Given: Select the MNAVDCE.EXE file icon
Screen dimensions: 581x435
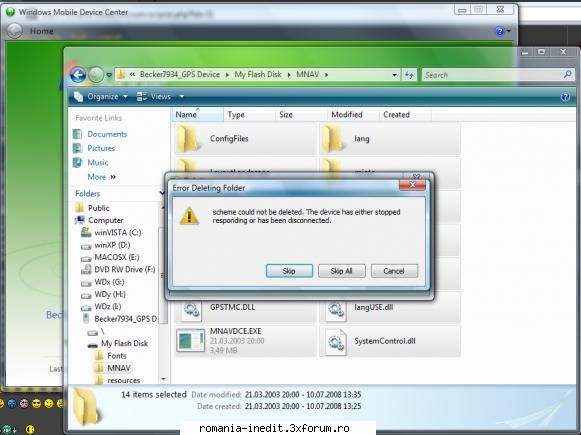Looking at the screenshot, I should pyautogui.click(x=190, y=340).
